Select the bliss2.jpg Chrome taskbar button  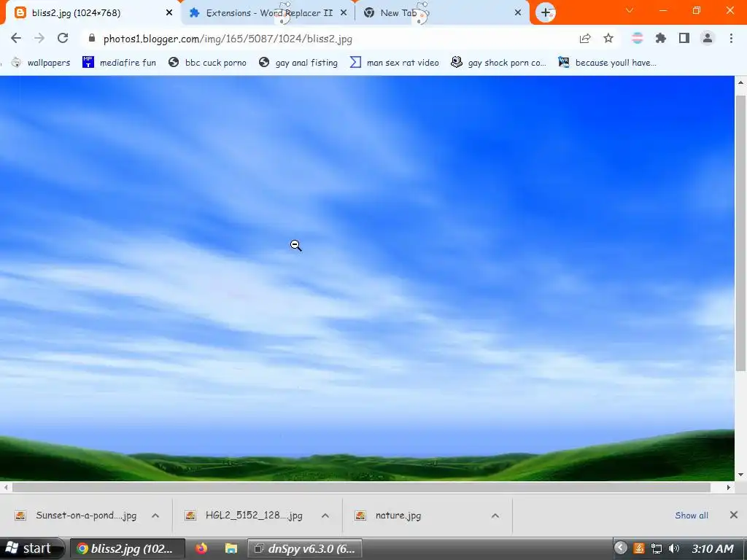pos(127,548)
